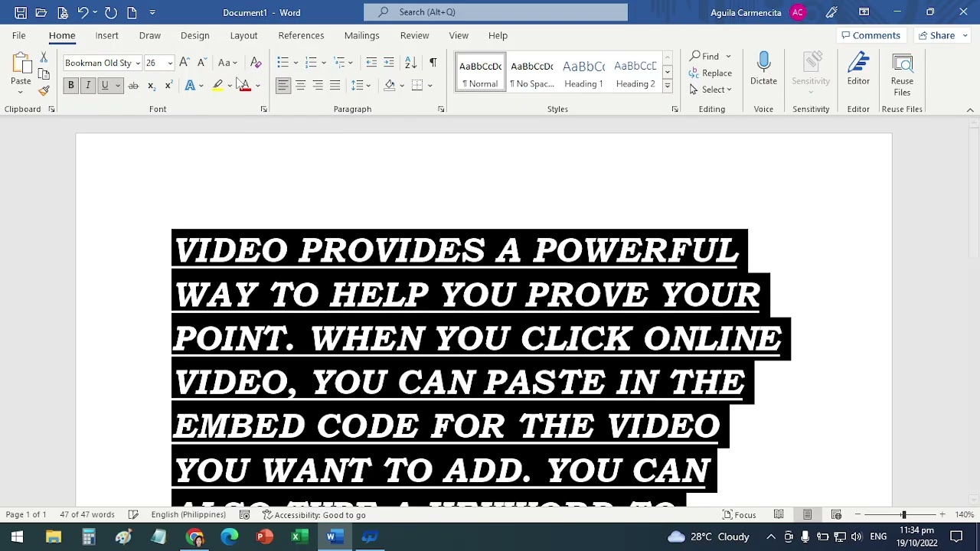Switch to the Review tab
The image size is (980, 551).
pyautogui.click(x=414, y=35)
